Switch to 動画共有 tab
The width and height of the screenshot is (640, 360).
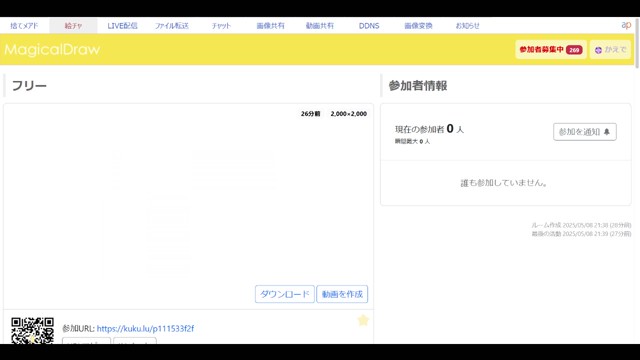coord(320,26)
